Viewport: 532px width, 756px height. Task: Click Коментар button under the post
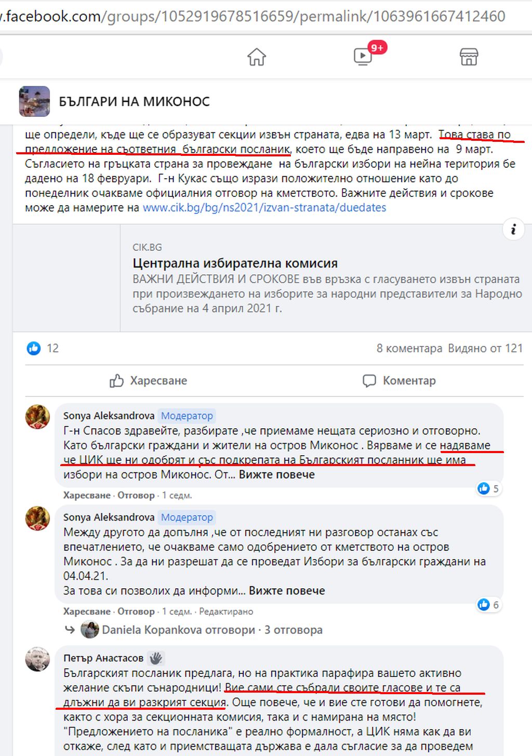pos(399,381)
